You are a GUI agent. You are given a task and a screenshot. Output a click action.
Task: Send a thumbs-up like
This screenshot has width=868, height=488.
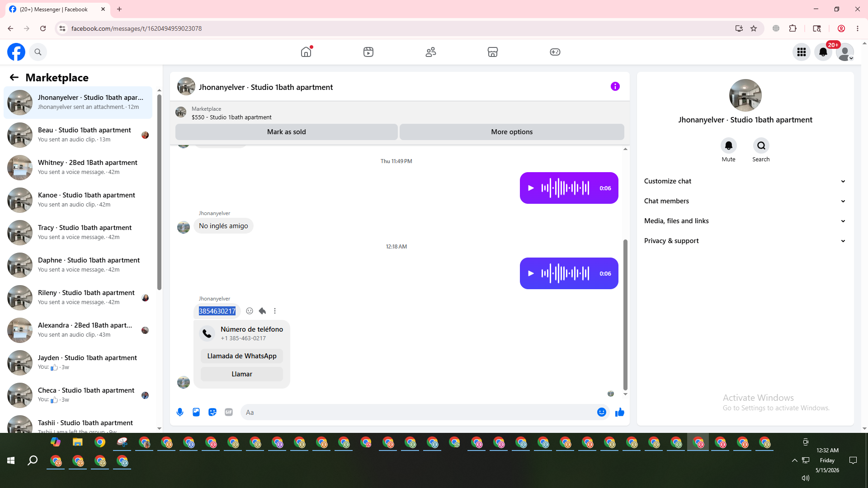[x=620, y=412]
